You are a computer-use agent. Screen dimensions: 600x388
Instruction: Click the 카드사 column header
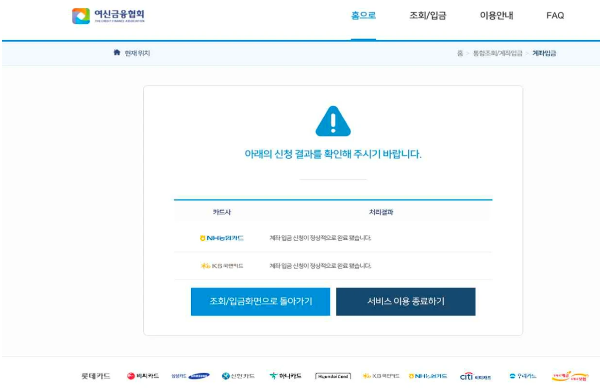coord(222,212)
